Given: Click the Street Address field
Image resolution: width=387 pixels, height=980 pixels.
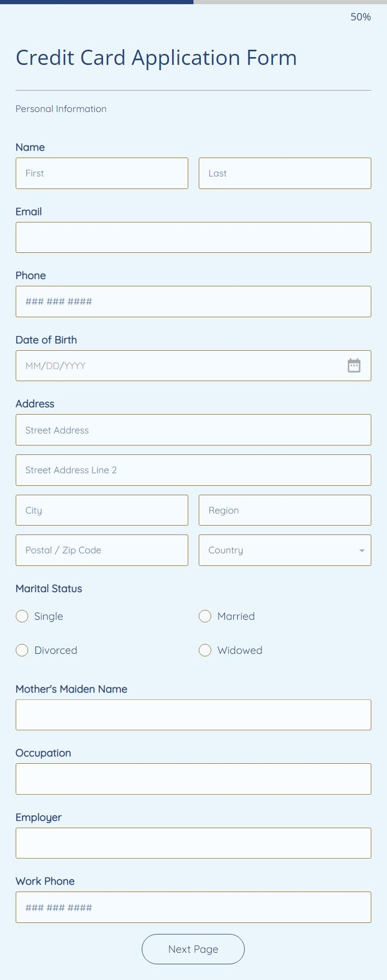Looking at the screenshot, I should pos(193,430).
